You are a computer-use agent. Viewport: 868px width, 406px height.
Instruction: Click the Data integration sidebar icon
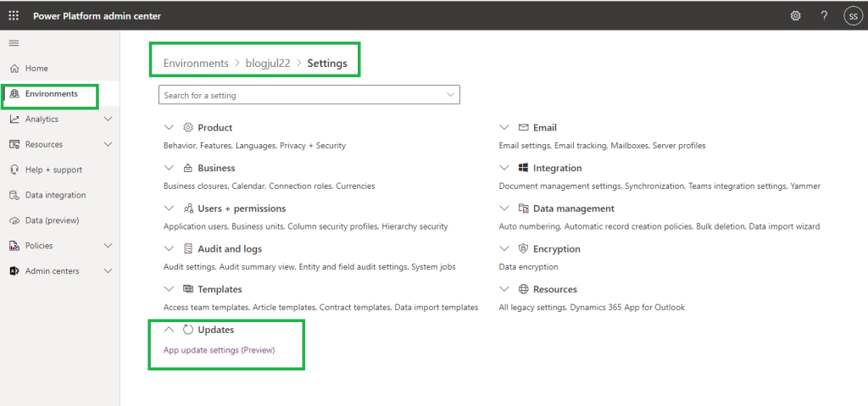[x=14, y=195]
